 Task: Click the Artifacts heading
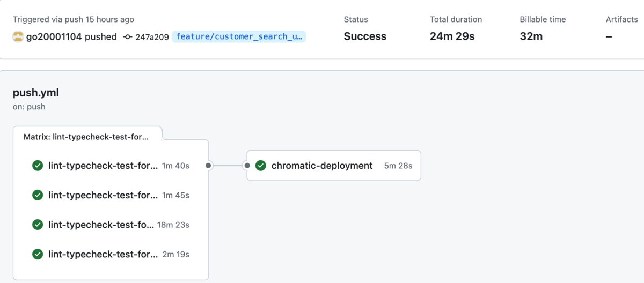click(622, 19)
